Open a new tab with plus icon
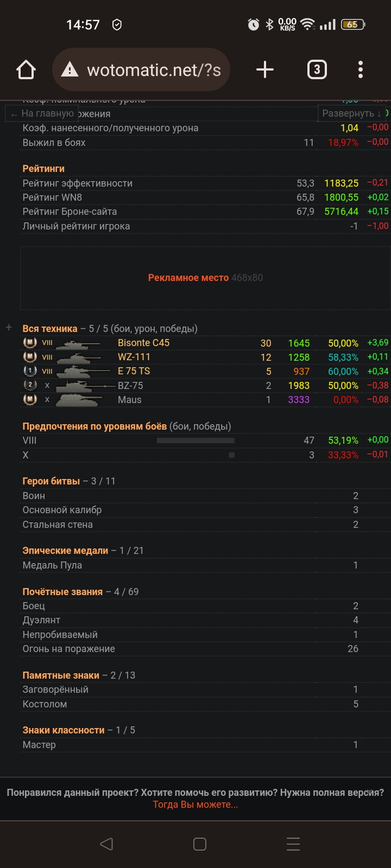This screenshot has height=868, width=391. point(264,70)
